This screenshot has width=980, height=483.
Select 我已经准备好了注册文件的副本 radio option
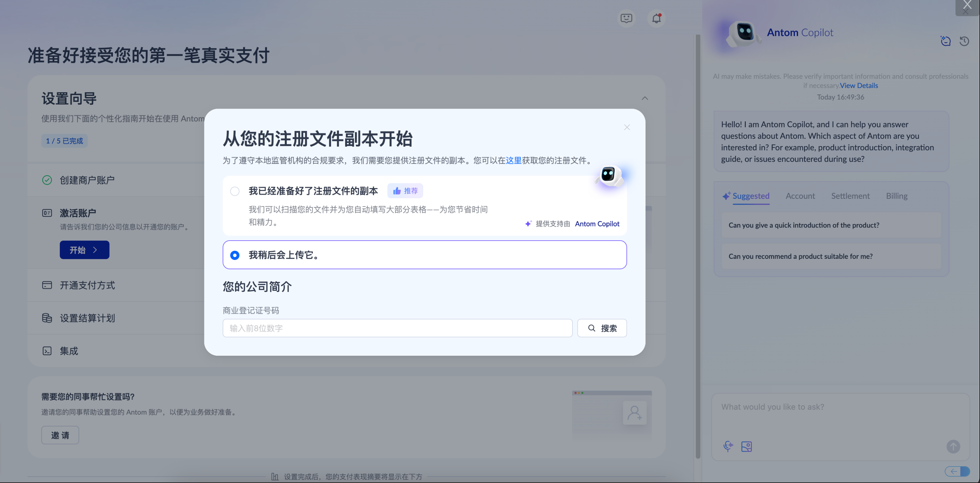click(x=235, y=191)
